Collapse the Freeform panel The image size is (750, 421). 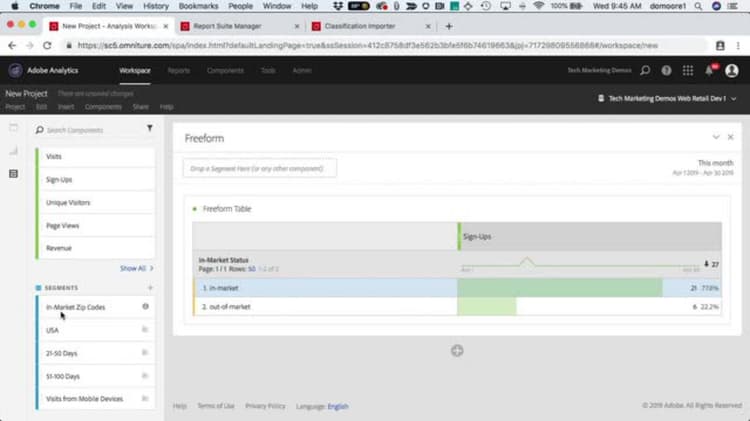tap(716, 137)
